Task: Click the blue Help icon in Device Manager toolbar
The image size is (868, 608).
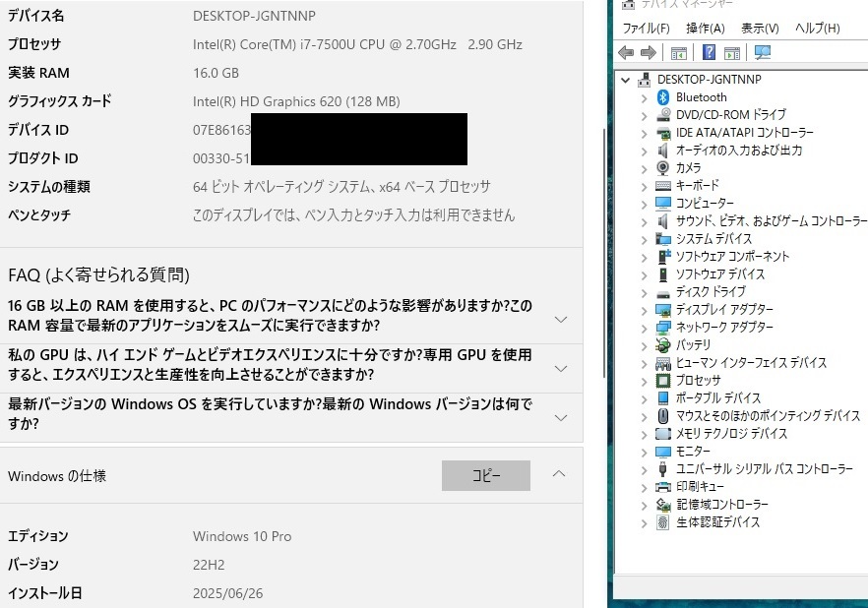Action: (709, 52)
